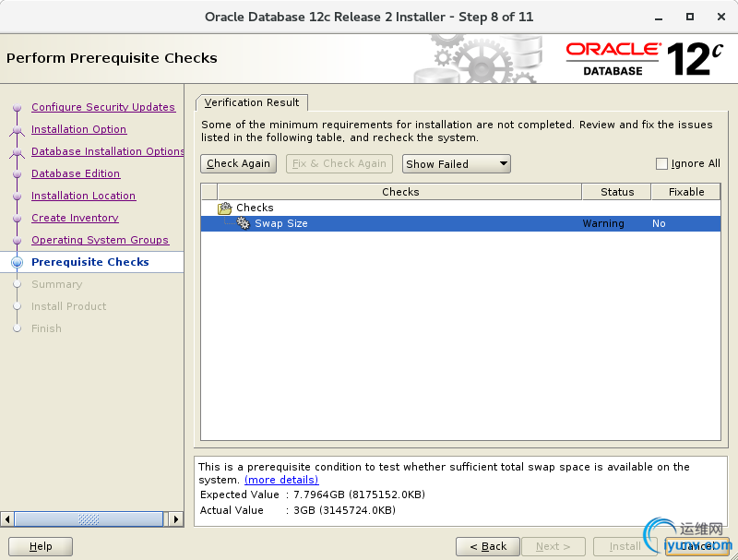Switch to the Verification Result tab

(252, 102)
